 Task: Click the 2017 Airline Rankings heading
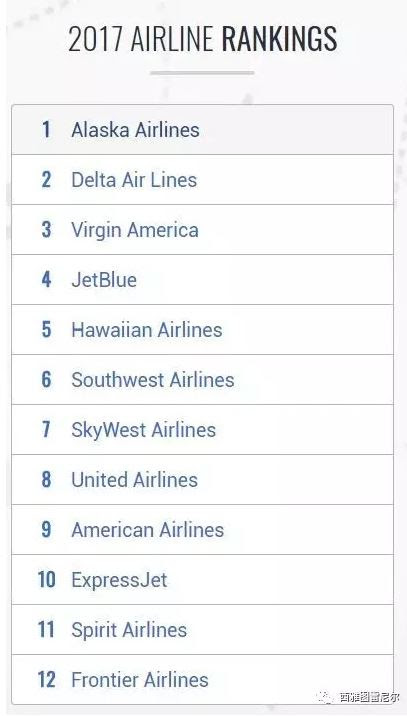pos(203,39)
